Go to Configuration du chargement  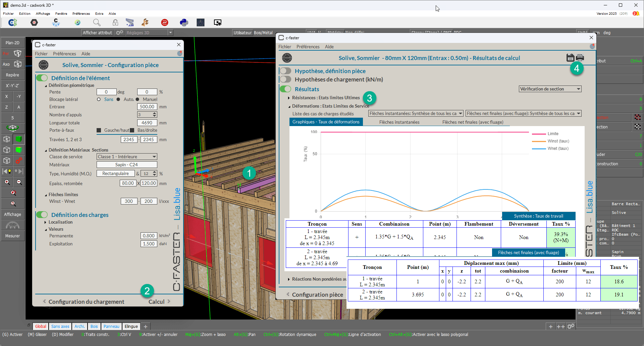tap(83, 301)
